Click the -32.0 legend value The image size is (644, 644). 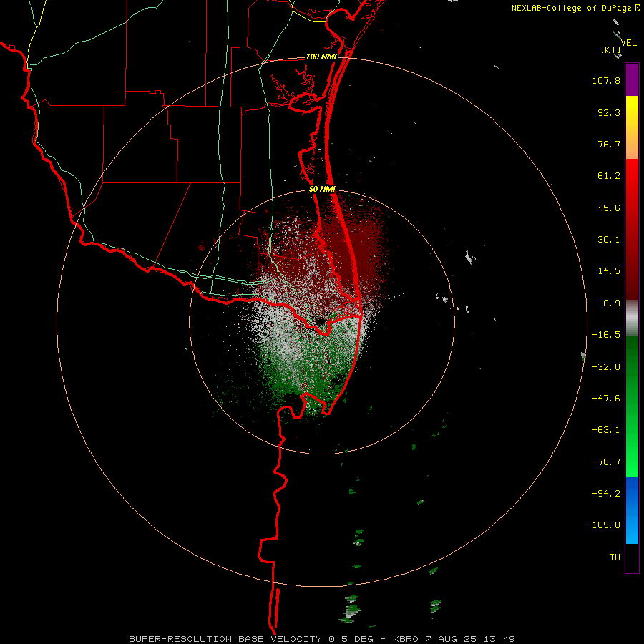click(x=606, y=367)
